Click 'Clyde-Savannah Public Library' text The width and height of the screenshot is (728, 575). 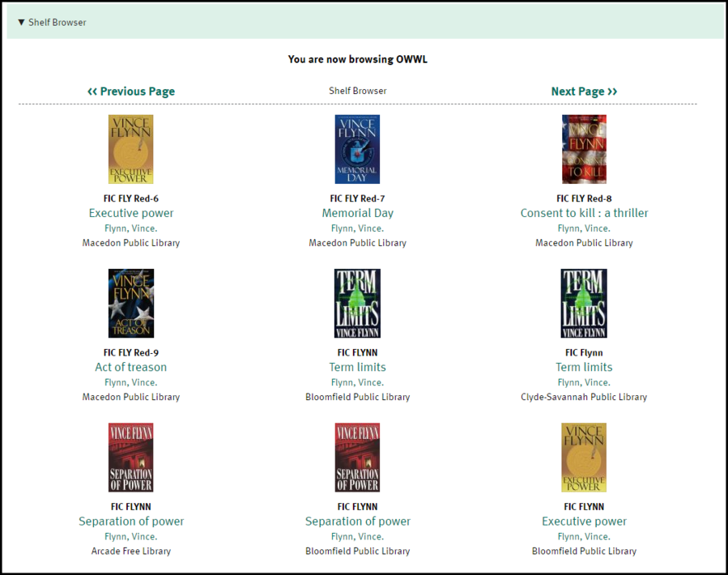pos(584,397)
